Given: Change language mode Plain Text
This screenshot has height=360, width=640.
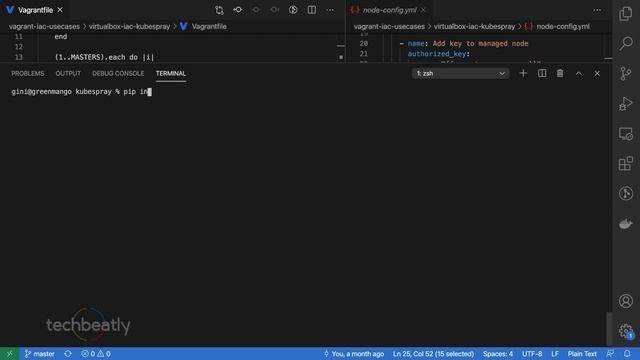Looking at the screenshot, I should pyautogui.click(x=582, y=354).
